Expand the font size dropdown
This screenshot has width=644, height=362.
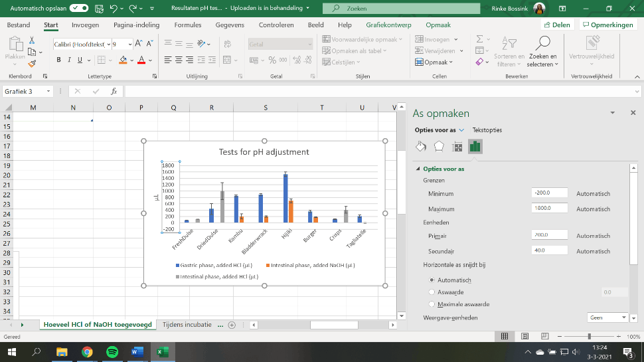(x=129, y=44)
